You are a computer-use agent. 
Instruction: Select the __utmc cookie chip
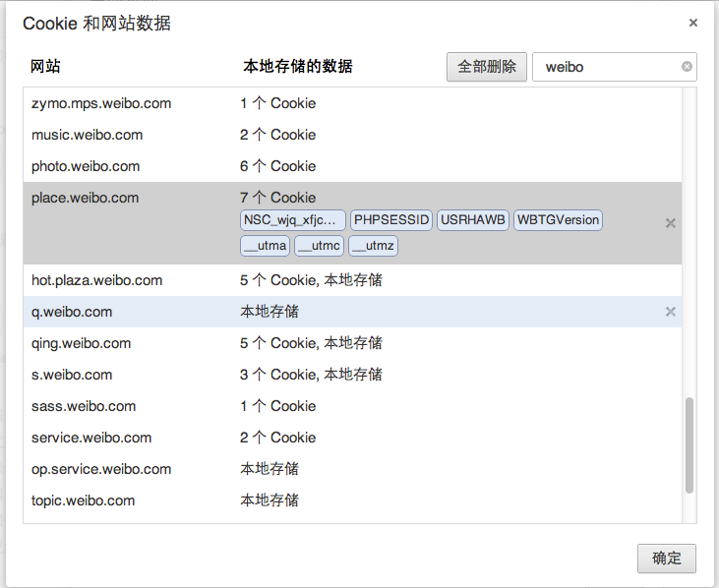tap(319, 245)
